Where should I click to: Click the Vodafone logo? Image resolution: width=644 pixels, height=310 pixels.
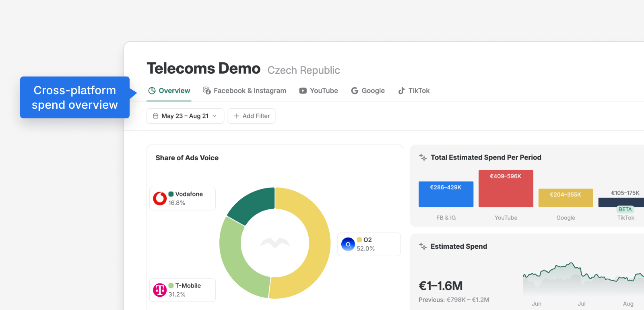tap(160, 198)
